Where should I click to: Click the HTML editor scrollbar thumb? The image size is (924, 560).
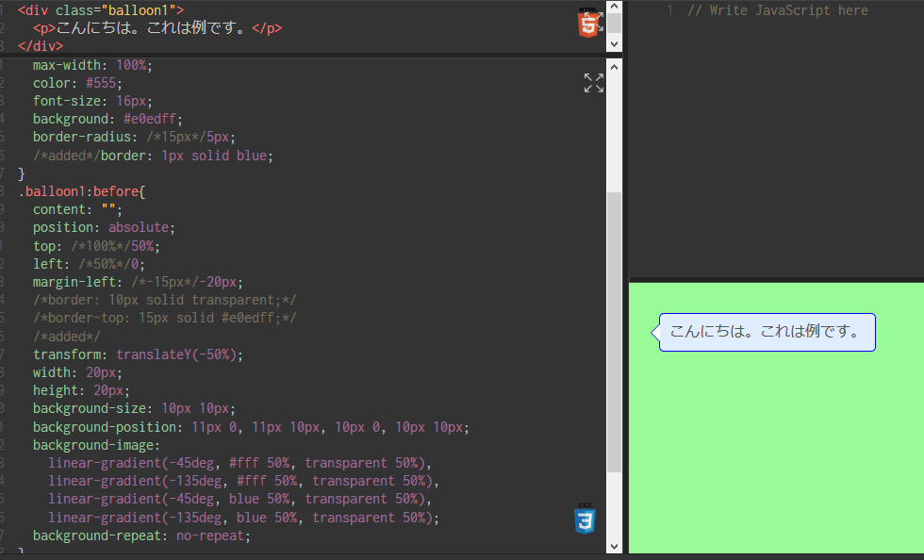614,24
